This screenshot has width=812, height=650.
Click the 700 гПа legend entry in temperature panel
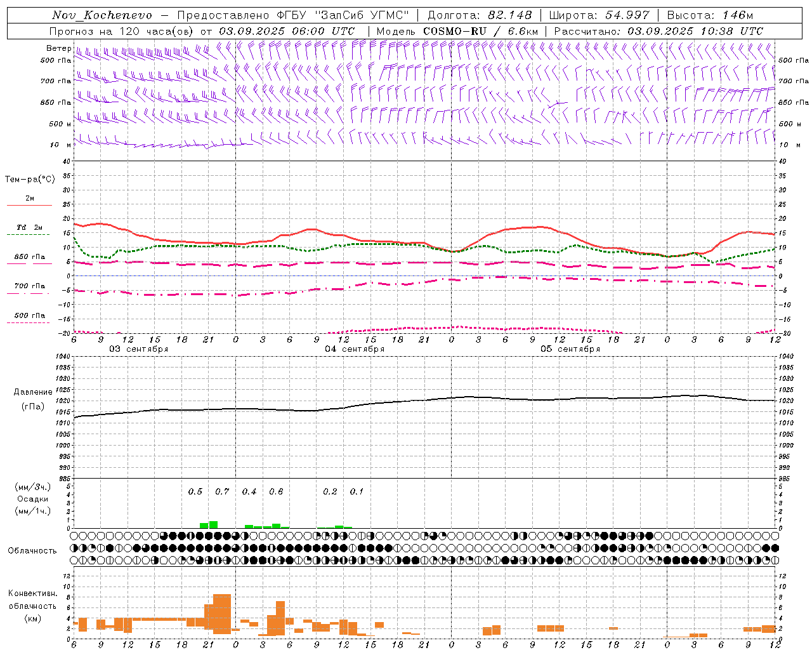tap(29, 286)
